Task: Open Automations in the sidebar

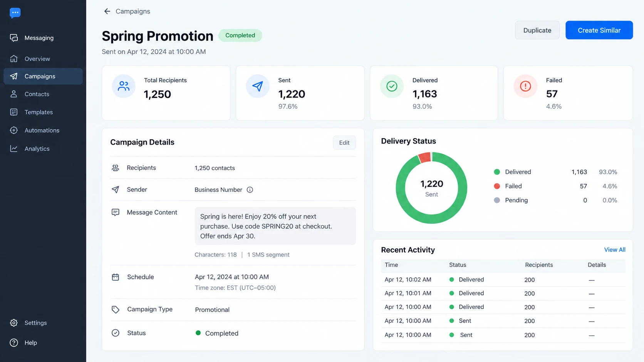Action: click(43, 130)
